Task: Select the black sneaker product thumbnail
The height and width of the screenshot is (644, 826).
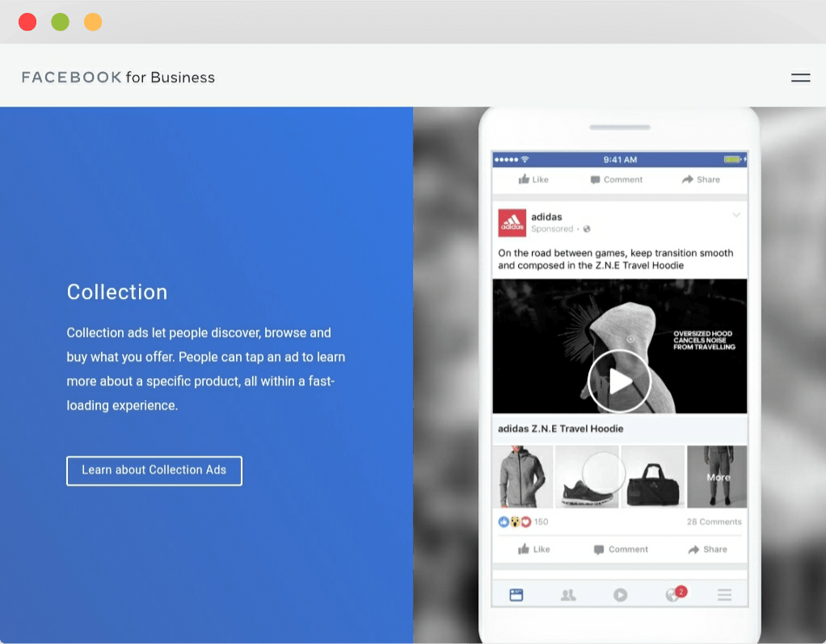Action: pos(587,477)
